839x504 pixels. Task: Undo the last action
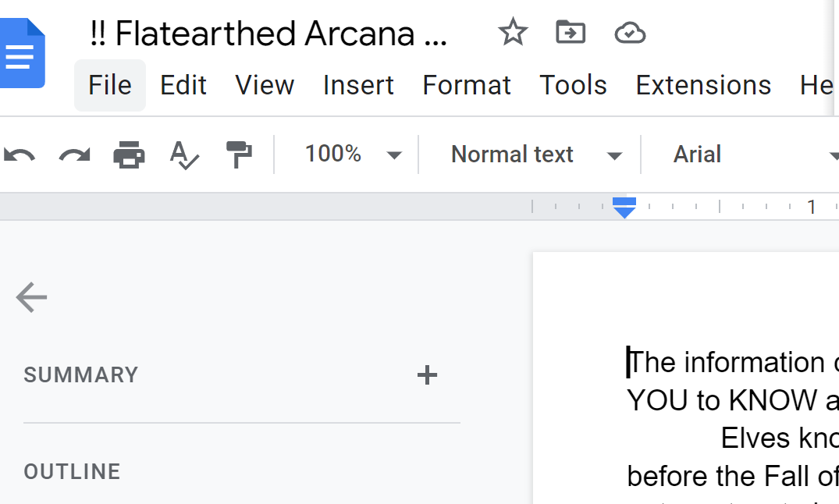tap(20, 155)
